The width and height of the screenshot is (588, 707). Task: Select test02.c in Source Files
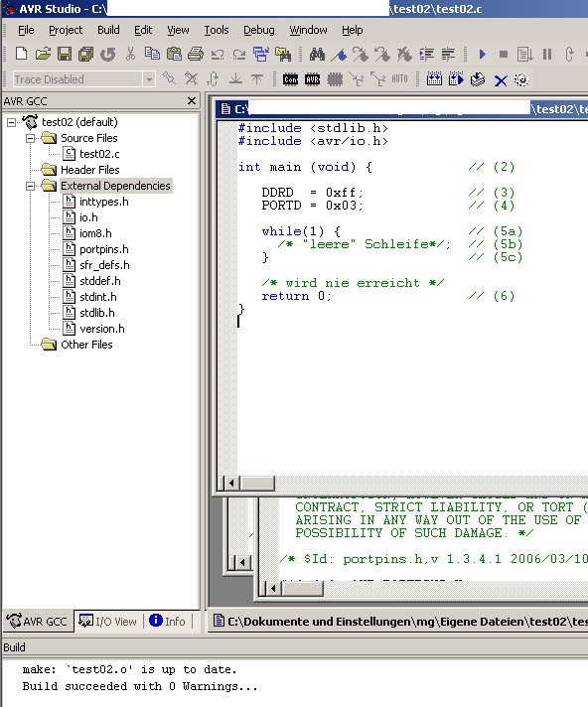[91, 154]
